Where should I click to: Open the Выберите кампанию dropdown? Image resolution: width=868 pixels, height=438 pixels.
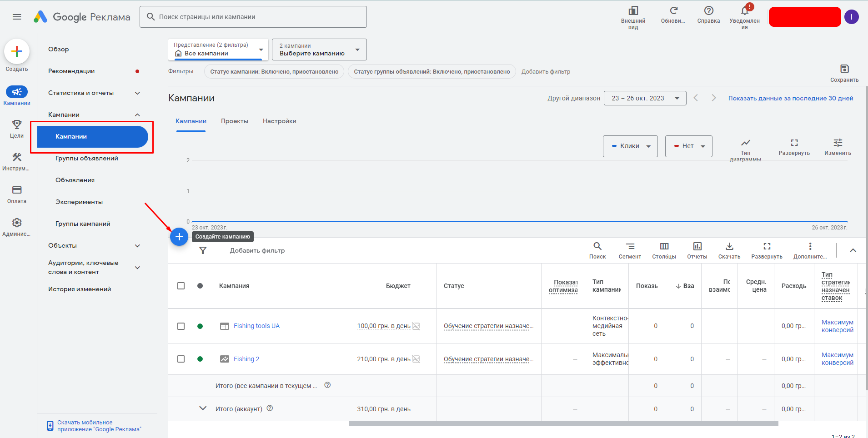pos(319,50)
